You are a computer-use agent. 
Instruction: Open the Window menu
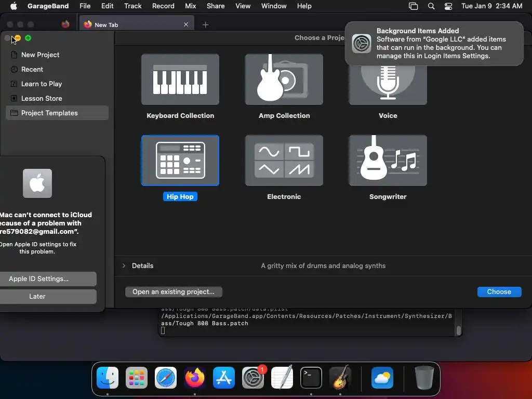[274, 6]
